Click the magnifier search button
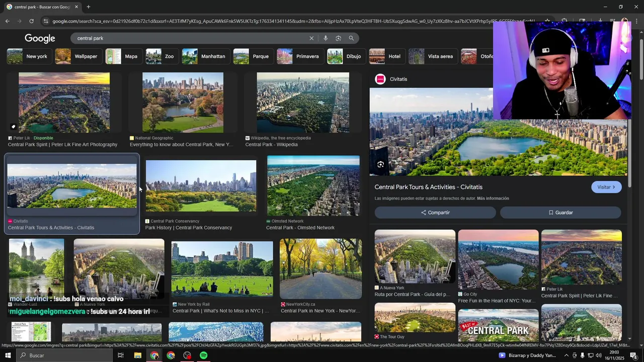This screenshot has height=362, width=644. 351,38
